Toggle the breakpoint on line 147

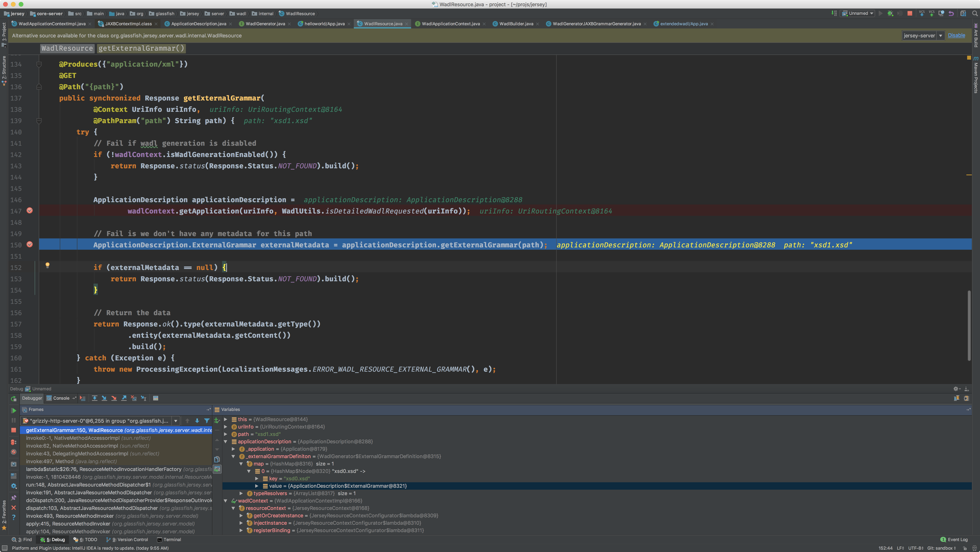click(x=30, y=211)
